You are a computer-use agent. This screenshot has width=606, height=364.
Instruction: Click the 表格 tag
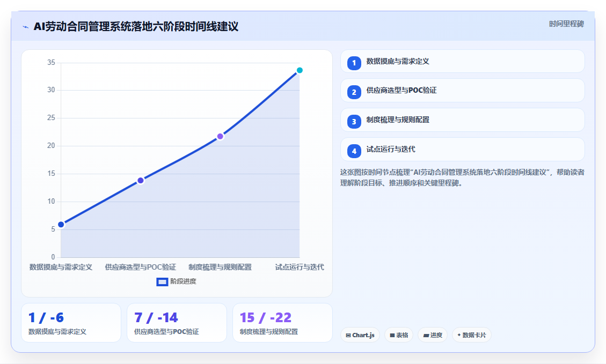click(399, 335)
